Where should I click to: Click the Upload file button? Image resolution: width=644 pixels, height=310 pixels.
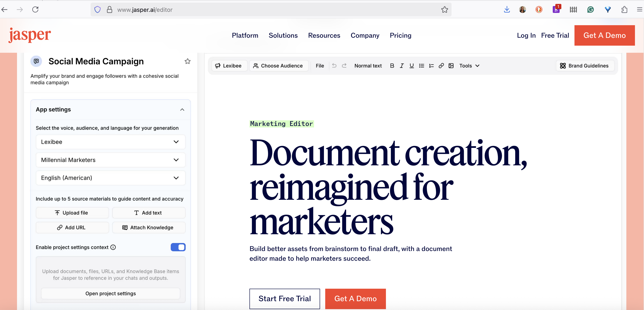click(72, 213)
